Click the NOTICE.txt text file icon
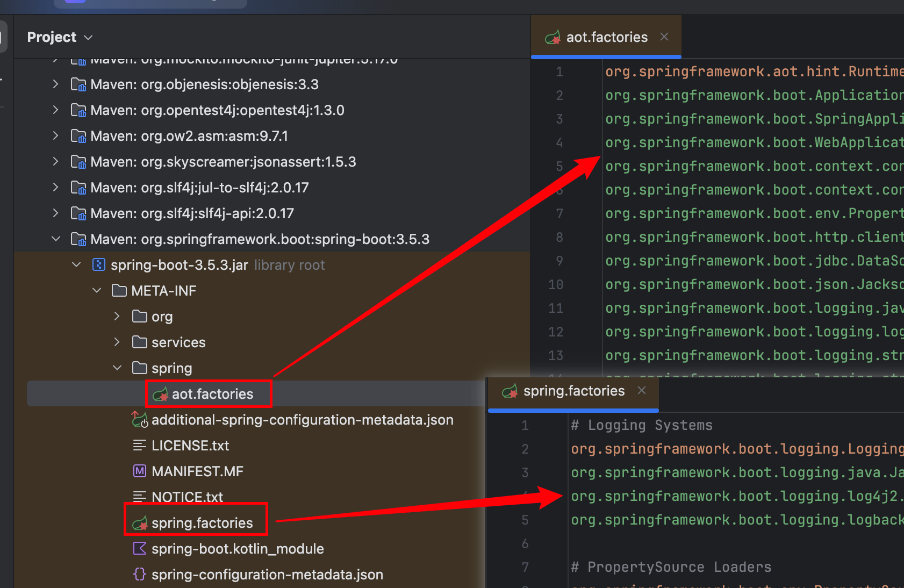Viewport: 904px width, 588px height. click(x=140, y=497)
